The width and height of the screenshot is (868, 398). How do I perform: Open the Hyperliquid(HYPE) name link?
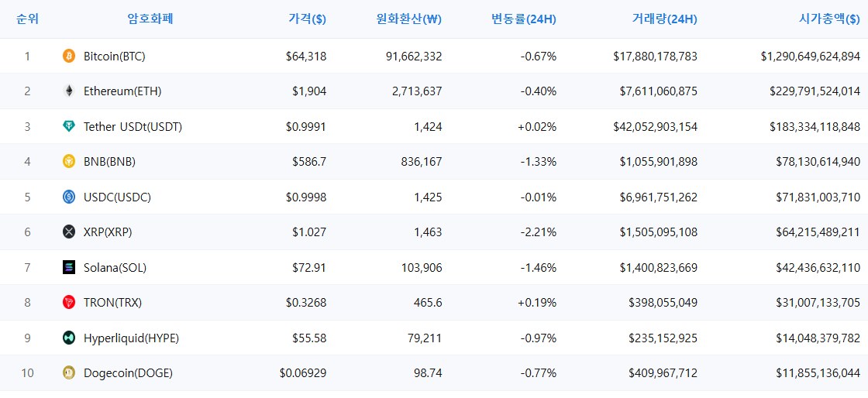[131, 338]
